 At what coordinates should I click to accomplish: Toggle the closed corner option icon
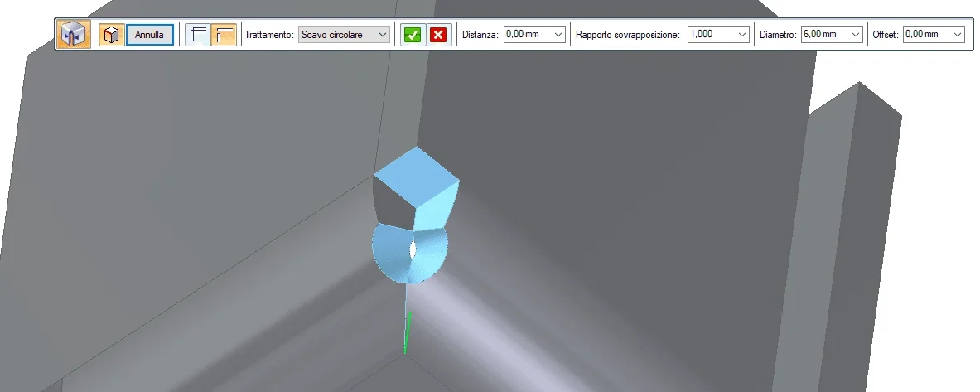[x=198, y=35]
